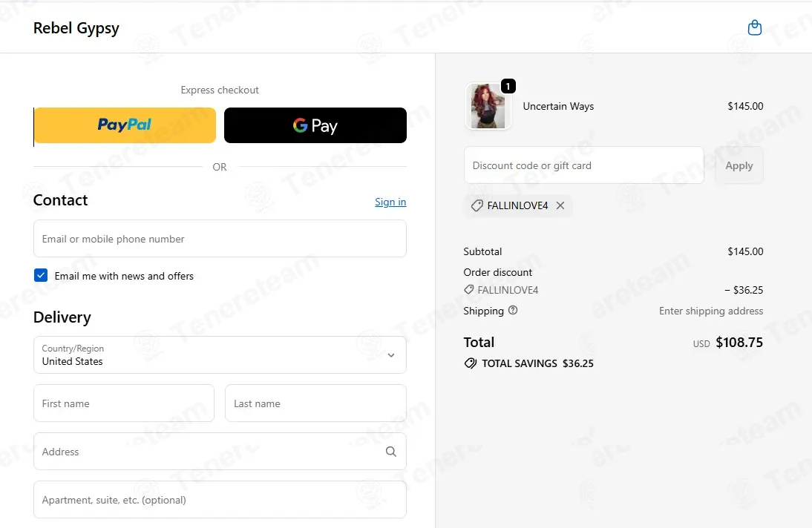
Task: Click the Delivery section heading
Action: tap(62, 317)
